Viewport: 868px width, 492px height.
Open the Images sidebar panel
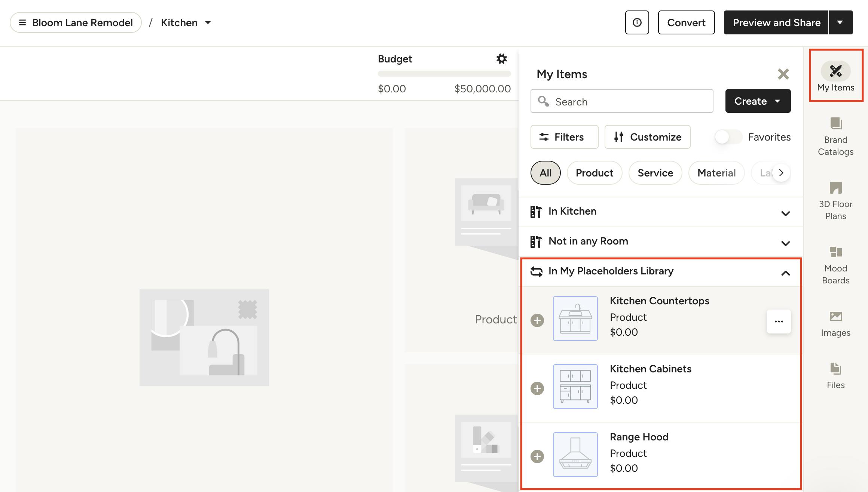pos(835,324)
